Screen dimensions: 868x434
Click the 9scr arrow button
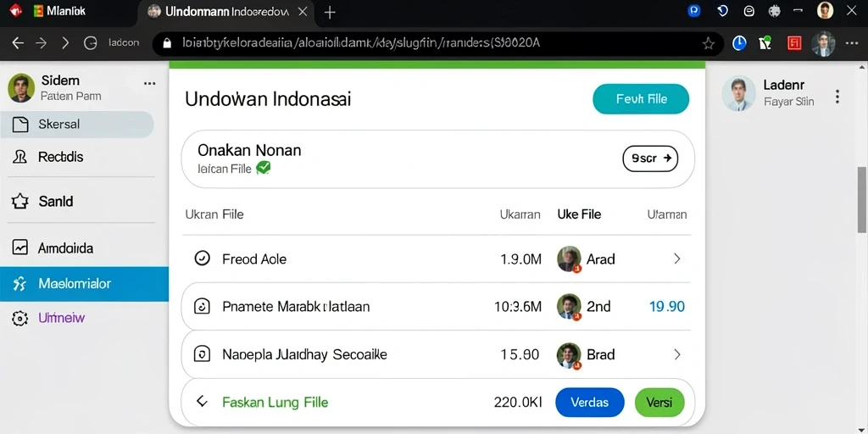(650, 159)
